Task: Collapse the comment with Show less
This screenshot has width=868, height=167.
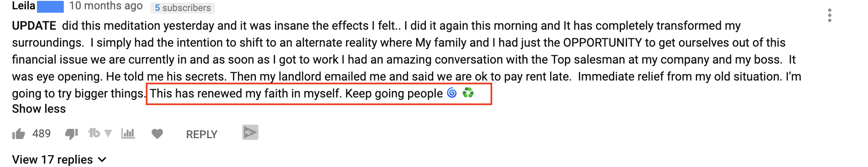Action: point(39,109)
